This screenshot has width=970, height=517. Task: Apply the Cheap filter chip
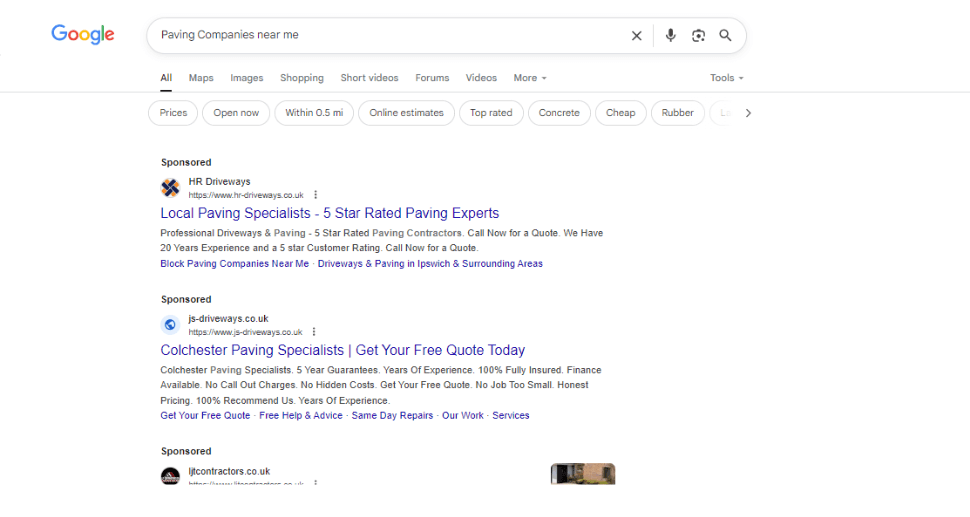click(x=620, y=113)
